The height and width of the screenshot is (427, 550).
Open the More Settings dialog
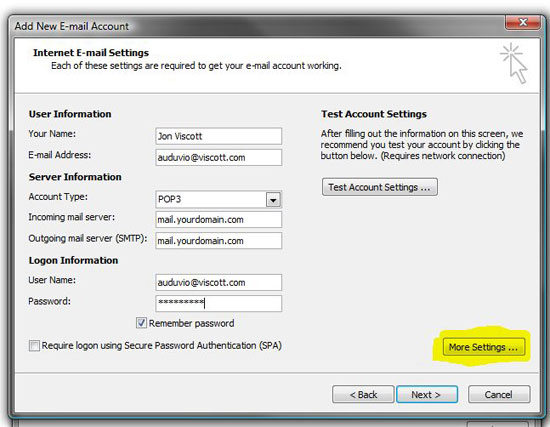pos(483,347)
